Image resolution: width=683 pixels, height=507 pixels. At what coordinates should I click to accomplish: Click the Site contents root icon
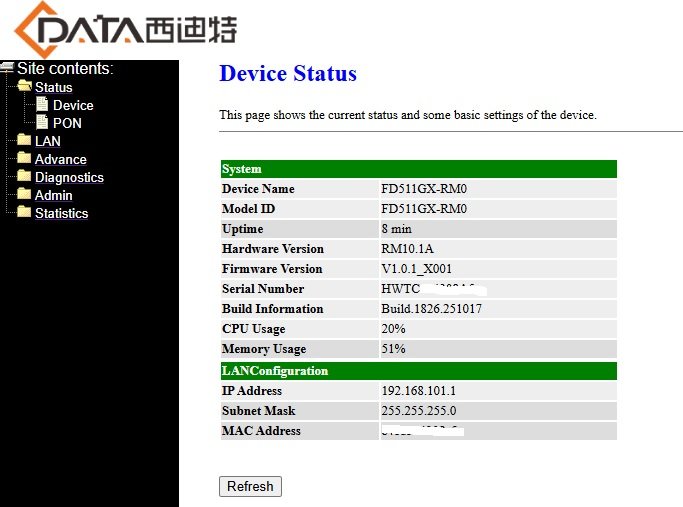click(x=7, y=68)
